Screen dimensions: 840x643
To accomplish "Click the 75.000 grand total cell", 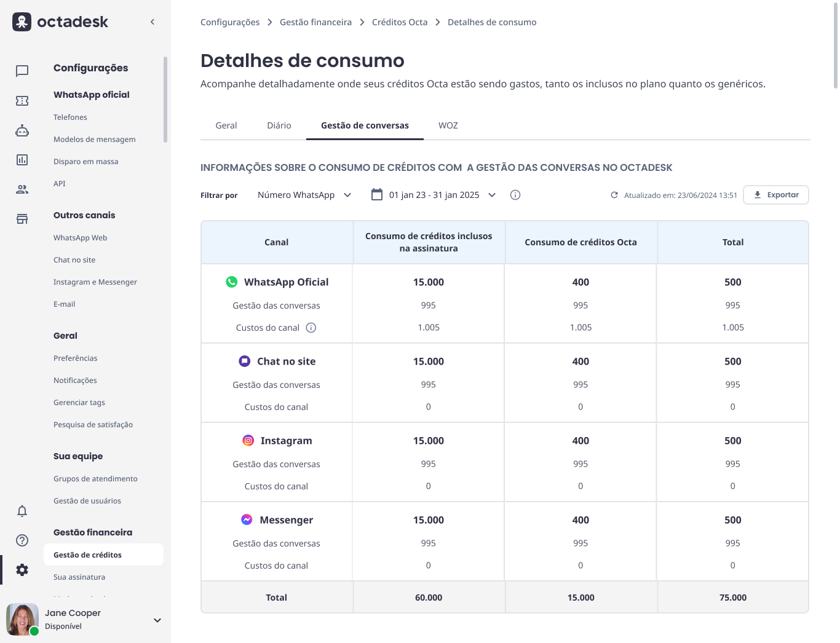I will click(733, 598).
